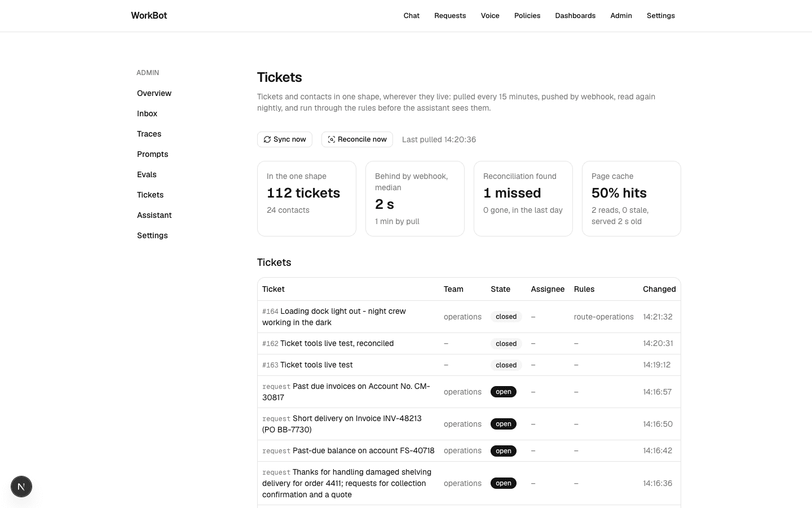Open Overview in the admin sidebar
The height and width of the screenshot is (508, 812).
(x=154, y=93)
